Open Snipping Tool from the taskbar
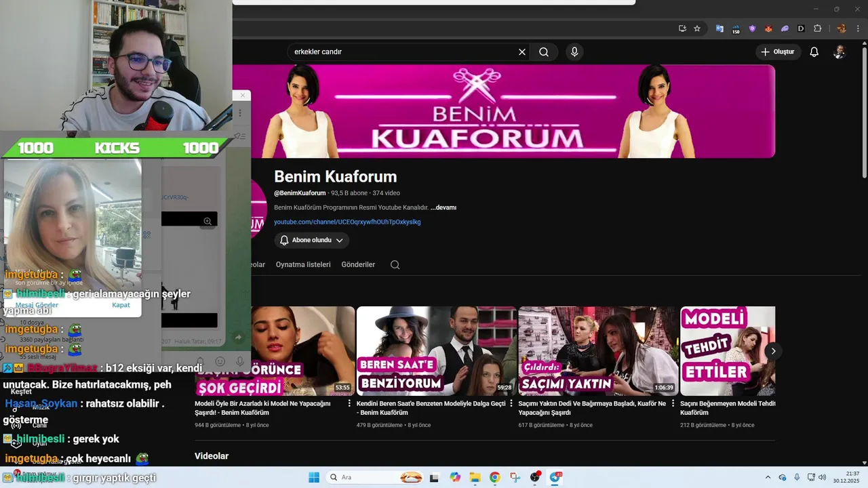 coord(515,477)
